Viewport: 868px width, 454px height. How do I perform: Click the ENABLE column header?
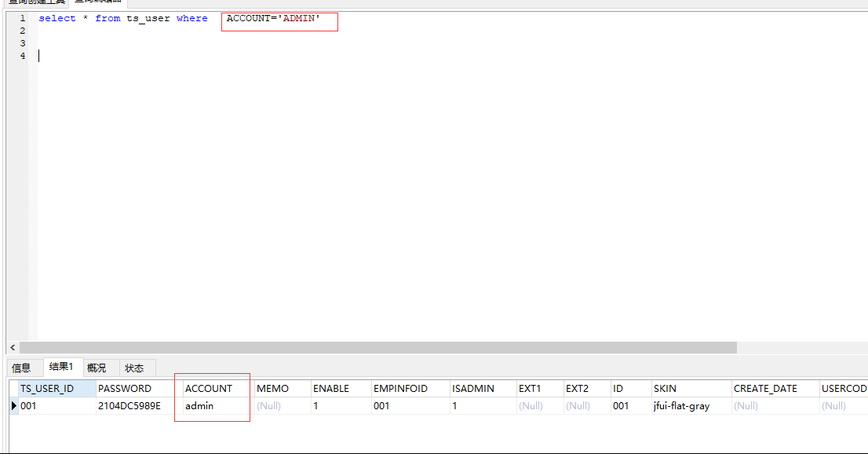point(341,389)
